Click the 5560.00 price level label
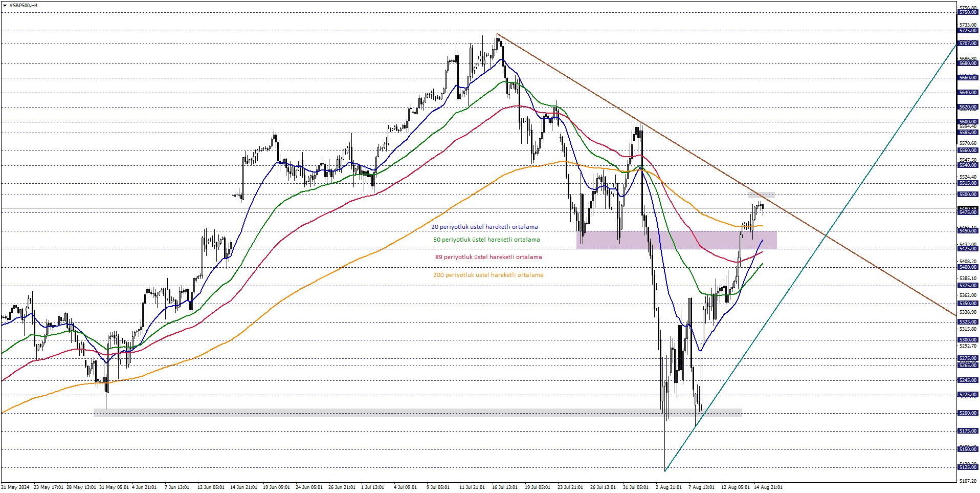The height and width of the screenshot is (493, 980). [968, 151]
